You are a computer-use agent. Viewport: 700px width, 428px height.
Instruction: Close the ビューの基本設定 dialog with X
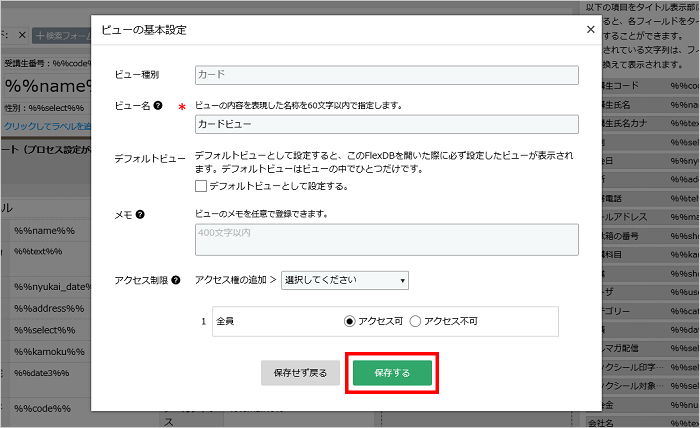click(590, 29)
